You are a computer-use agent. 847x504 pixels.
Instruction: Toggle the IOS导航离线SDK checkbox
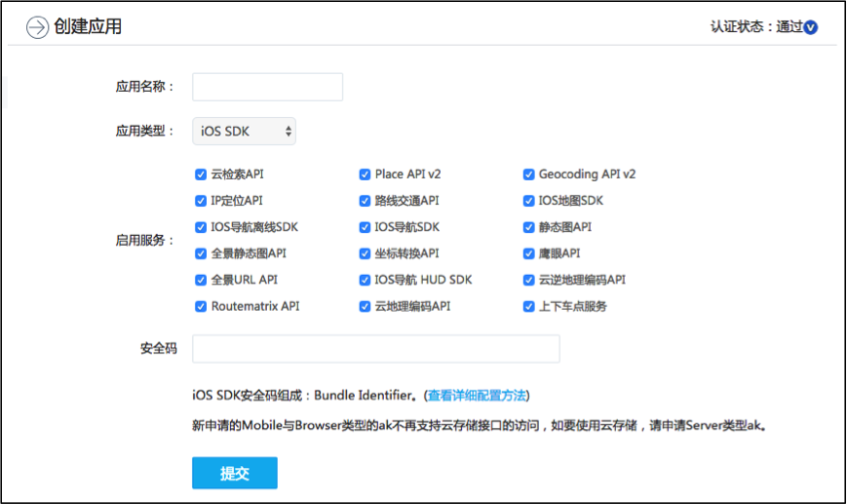(201, 227)
